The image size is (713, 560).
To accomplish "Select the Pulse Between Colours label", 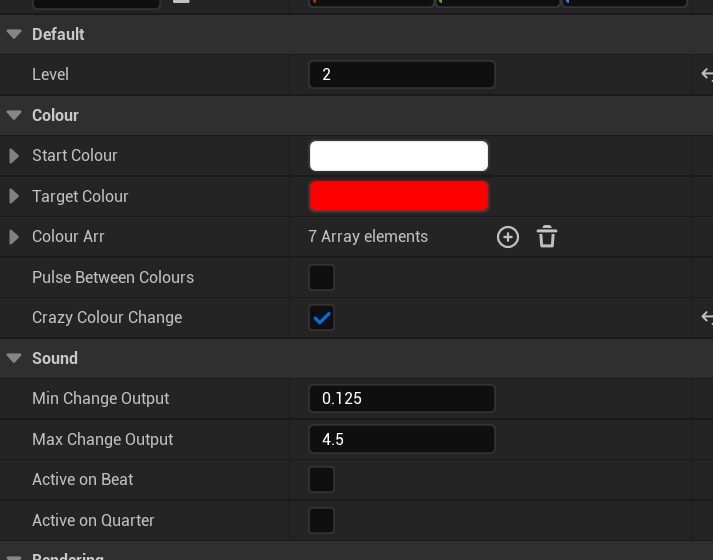I will [113, 277].
